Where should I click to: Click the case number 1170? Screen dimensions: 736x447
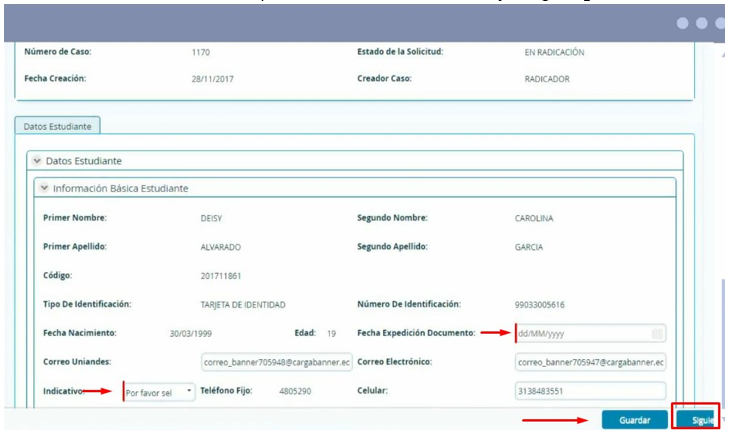click(x=201, y=53)
